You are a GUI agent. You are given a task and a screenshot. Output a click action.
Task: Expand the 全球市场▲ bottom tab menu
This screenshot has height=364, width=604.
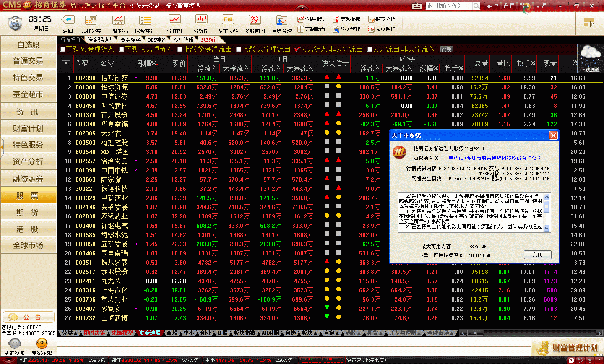pos(441,333)
